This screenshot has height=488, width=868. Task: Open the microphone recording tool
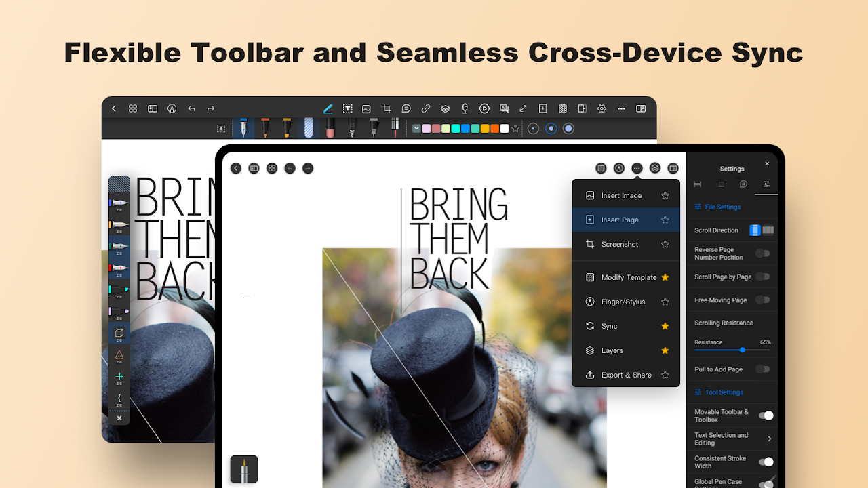pos(465,108)
